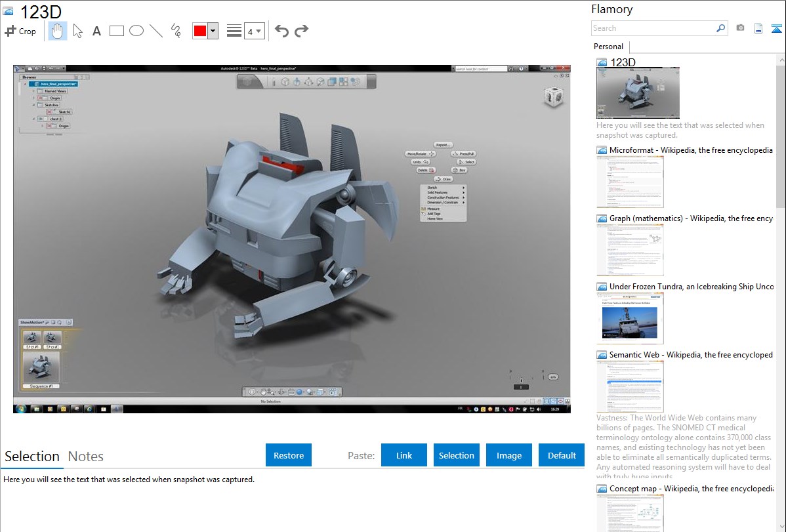The width and height of the screenshot is (786, 532).
Task: Click Delete in the 123D marking menu
Action: tap(426, 170)
